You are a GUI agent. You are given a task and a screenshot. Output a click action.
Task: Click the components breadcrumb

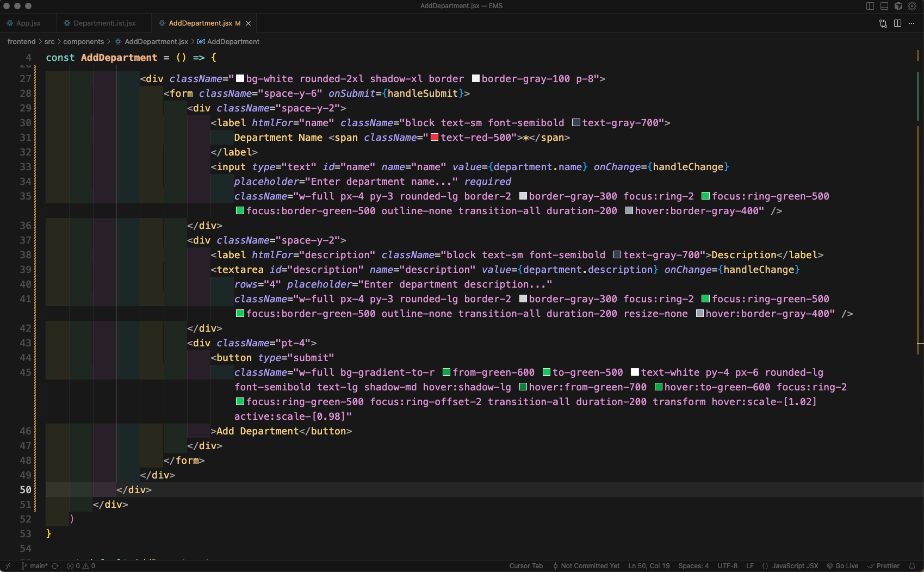pos(84,42)
